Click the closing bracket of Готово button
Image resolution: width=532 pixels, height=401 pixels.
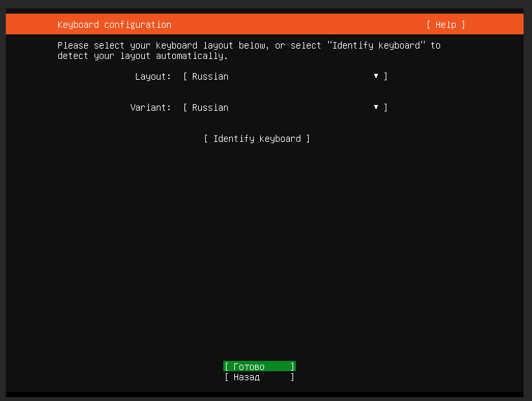click(x=293, y=367)
